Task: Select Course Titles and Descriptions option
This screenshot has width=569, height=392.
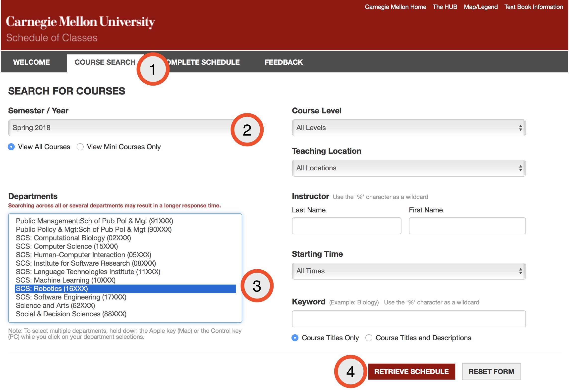Action: [369, 338]
